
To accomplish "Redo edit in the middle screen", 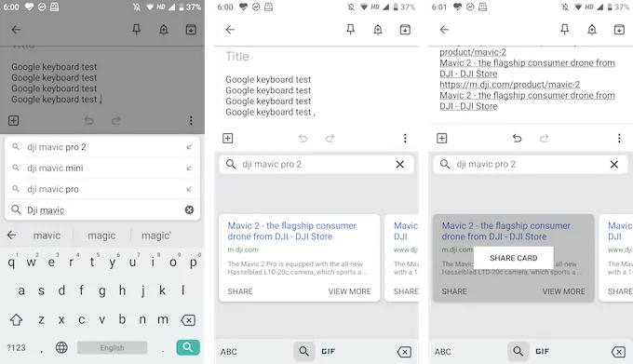I will tap(330, 138).
